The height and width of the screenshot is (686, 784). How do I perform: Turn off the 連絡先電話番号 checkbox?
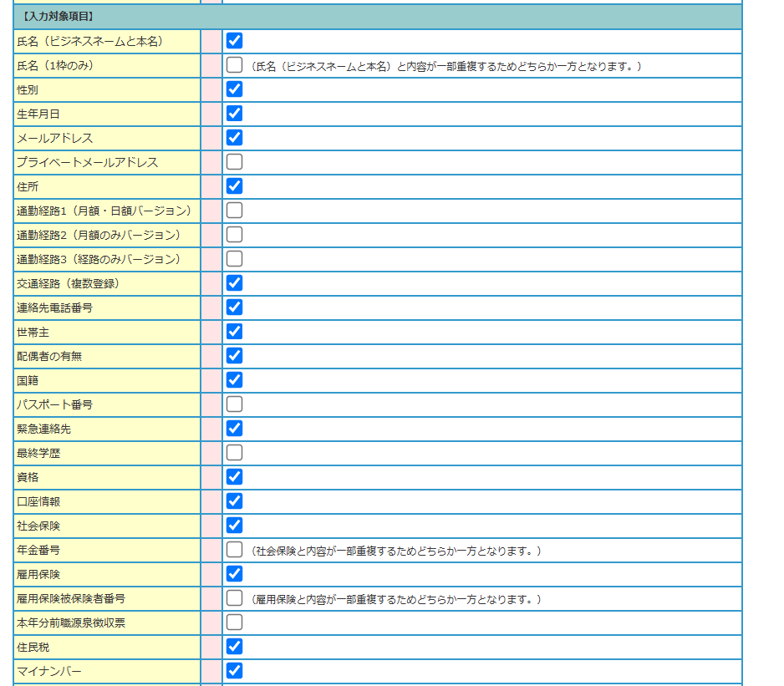tap(235, 307)
